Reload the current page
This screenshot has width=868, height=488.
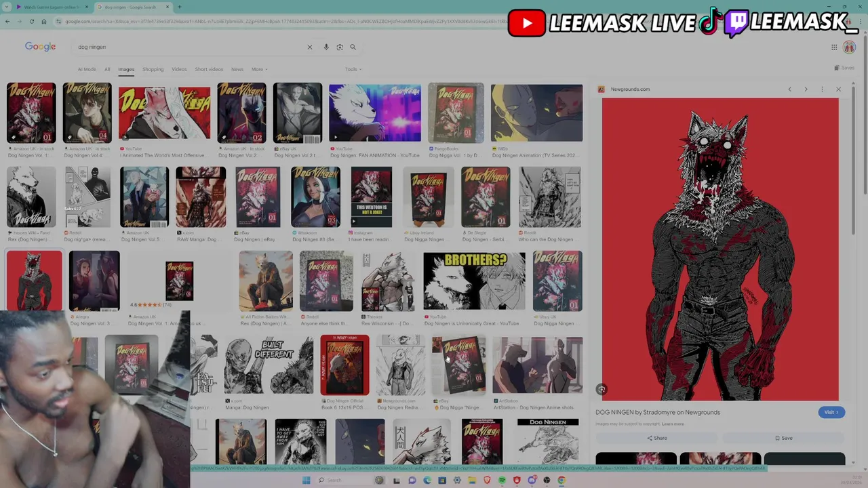[x=31, y=22]
